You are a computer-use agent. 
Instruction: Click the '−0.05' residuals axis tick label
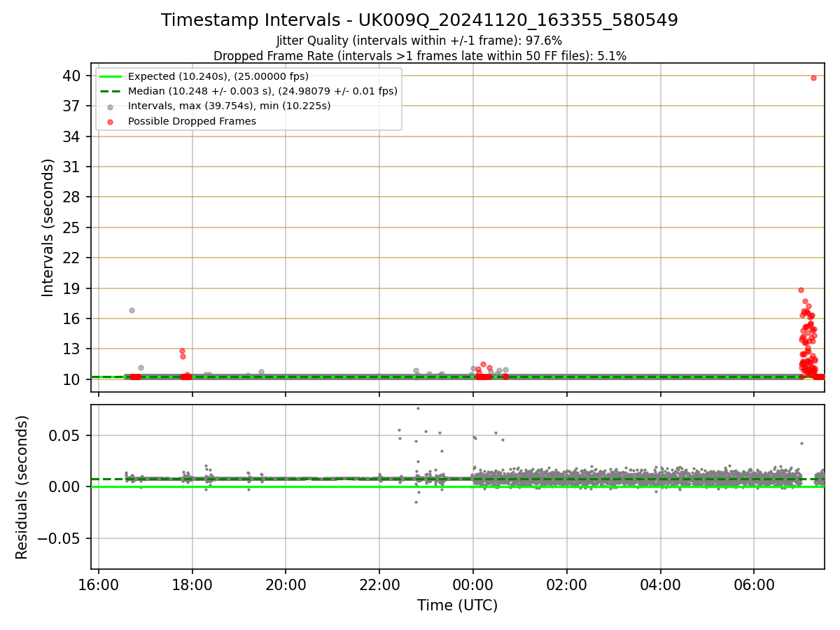59,538
